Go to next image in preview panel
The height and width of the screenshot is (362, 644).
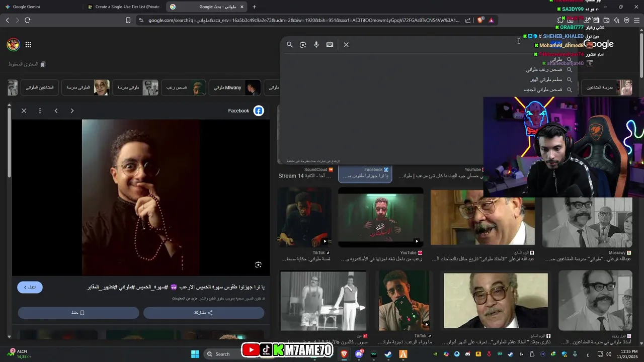pyautogui.click(x=72, y=111)
